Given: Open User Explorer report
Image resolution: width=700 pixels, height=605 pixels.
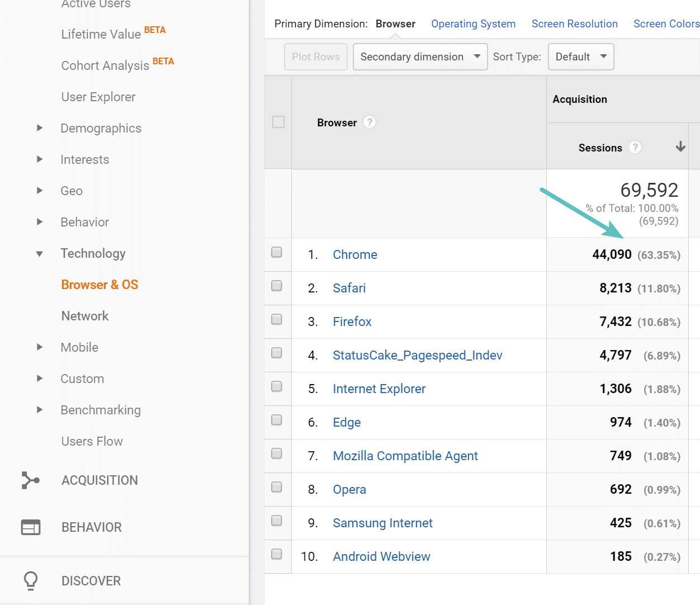Looking at the screenshot, I should pos(98,97).
